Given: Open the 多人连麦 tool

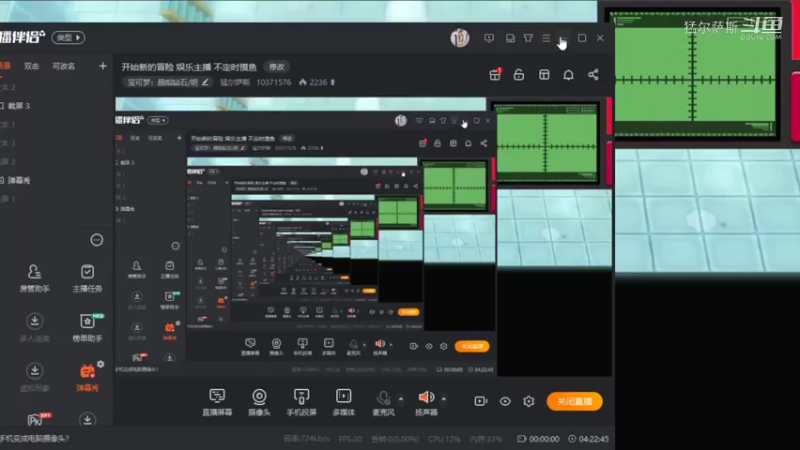Looking at the screenshot, I should point(35,328).
